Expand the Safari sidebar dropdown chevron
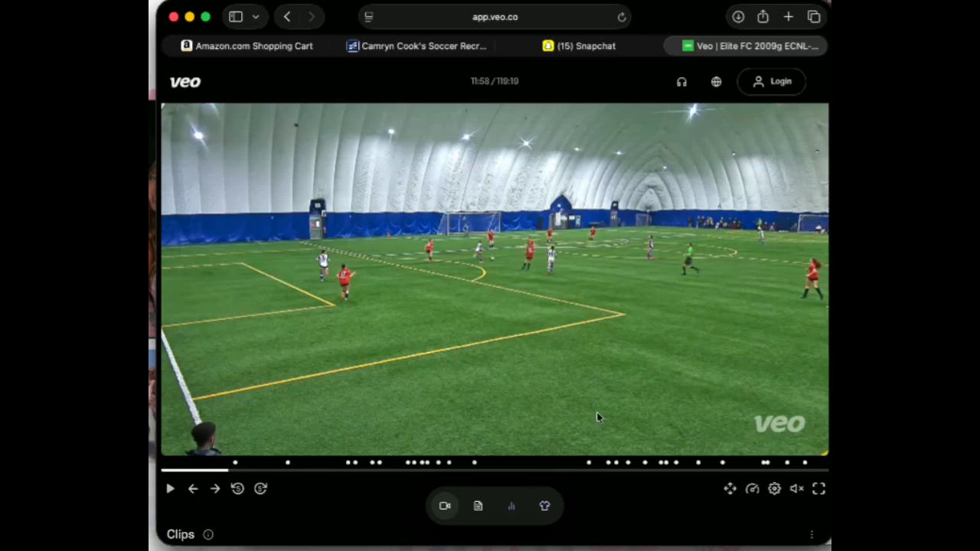 [256, 17]
